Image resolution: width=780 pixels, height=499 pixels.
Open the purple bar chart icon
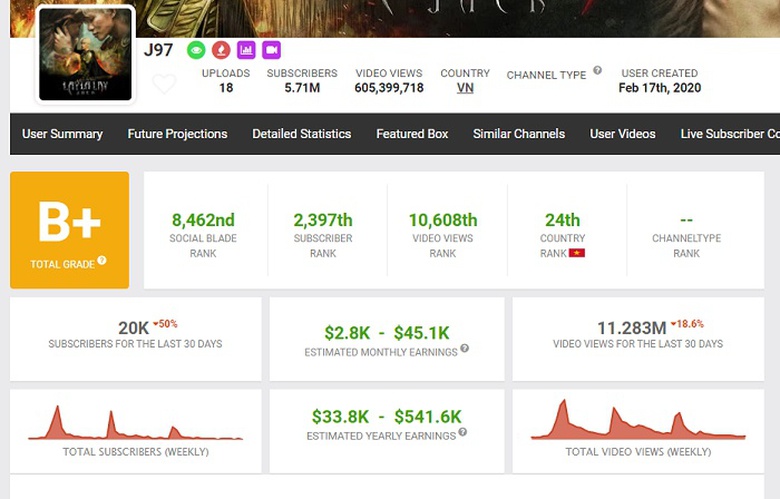coord(246,50)
